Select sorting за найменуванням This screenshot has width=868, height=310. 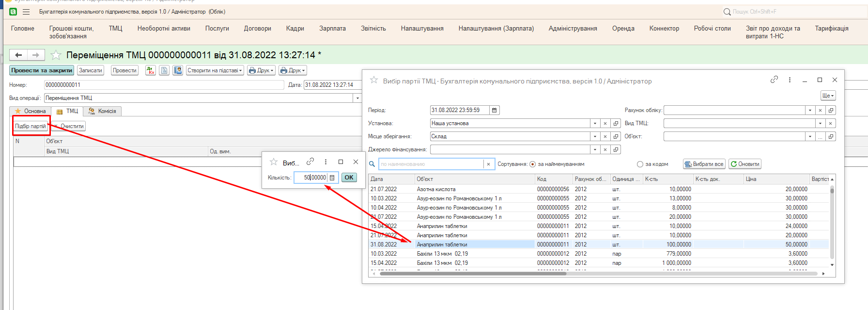(x=533, y=164)
